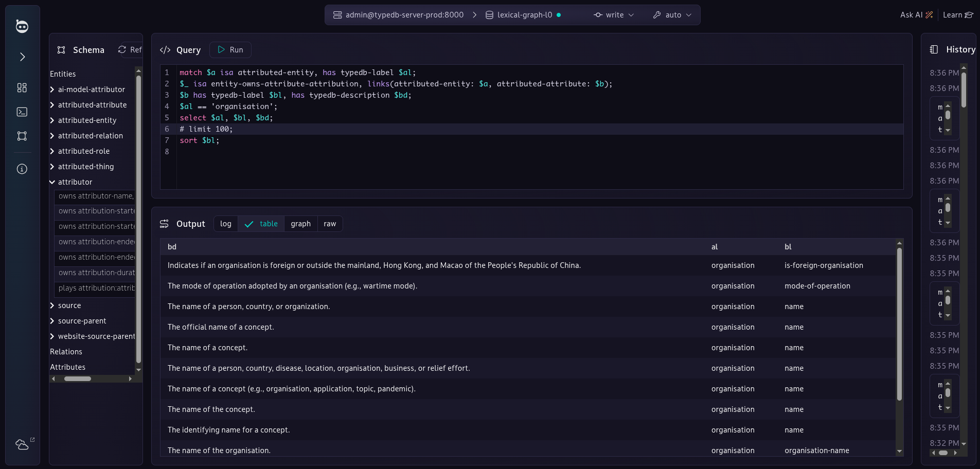This screenshot has height=469, width=980.
Task: Click the output table vertical scrollbar
Action: [899, 324]
